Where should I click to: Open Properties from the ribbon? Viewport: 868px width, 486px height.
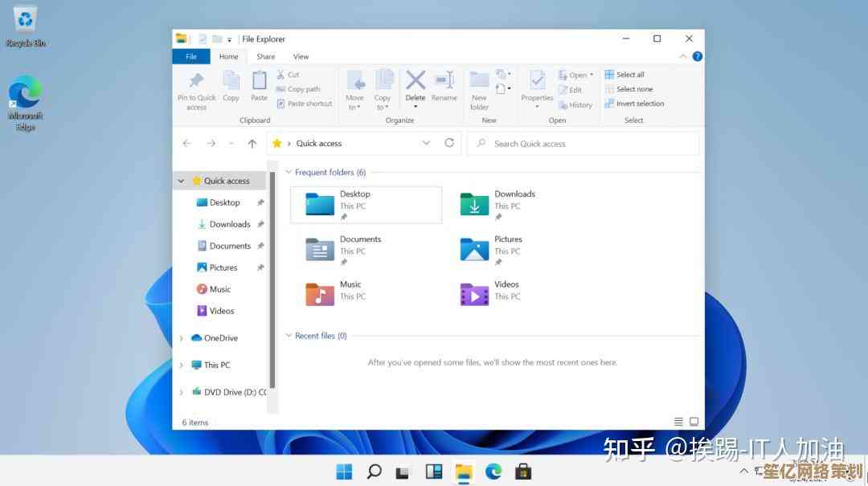[537, 81]
